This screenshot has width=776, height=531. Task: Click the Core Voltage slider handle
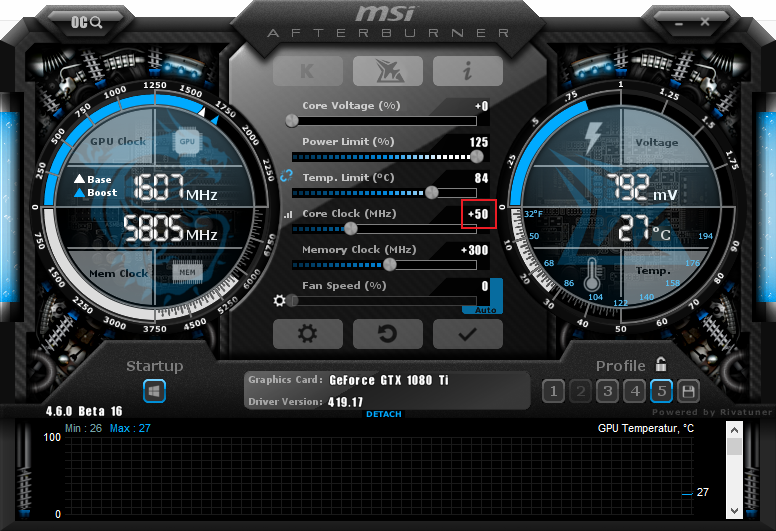[x=292, y=120]
